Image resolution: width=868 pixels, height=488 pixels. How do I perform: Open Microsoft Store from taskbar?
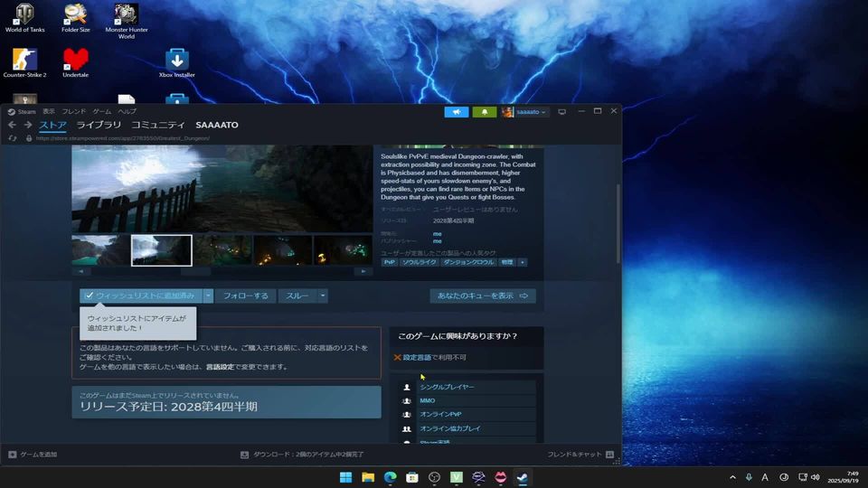(412, 477)
